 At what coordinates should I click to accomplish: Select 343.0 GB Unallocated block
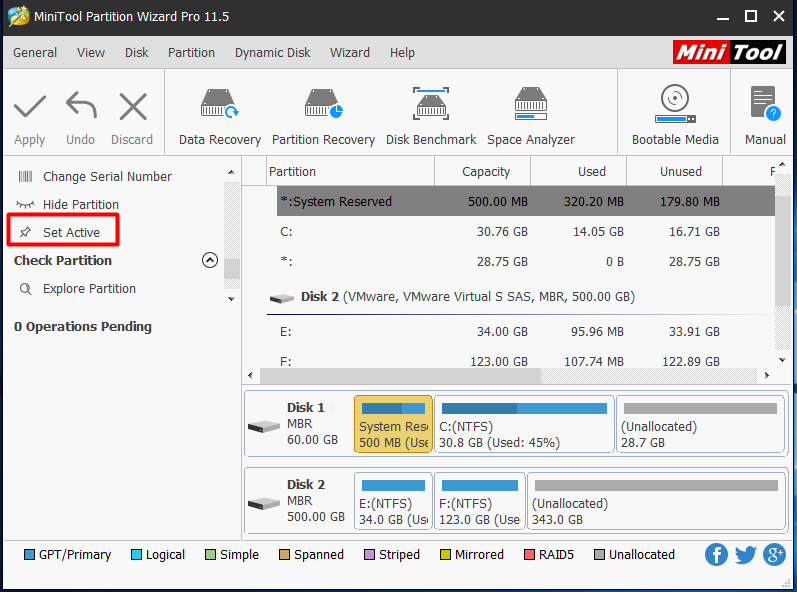(x=656, y=501)
